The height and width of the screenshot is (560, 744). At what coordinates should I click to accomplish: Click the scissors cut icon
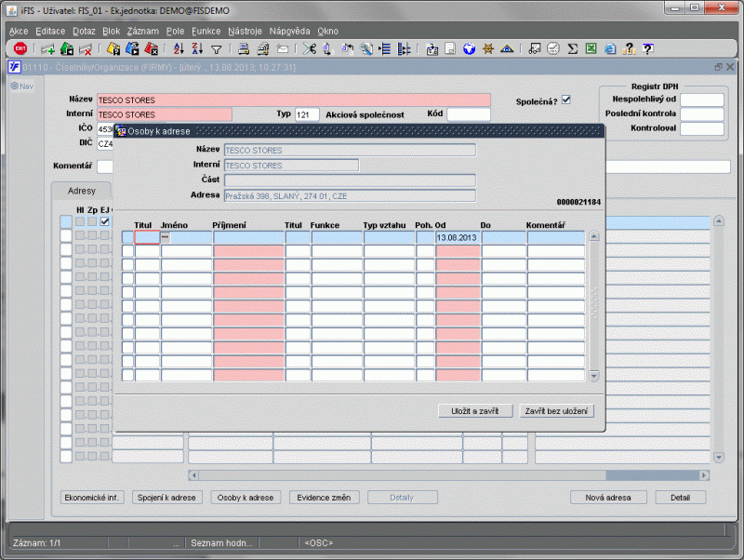310,49
